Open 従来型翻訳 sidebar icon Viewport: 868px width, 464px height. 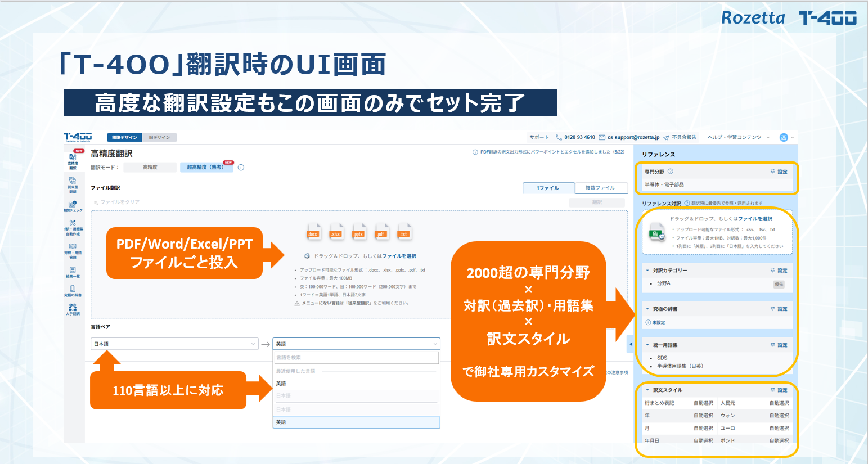click(x=73, y=185)
